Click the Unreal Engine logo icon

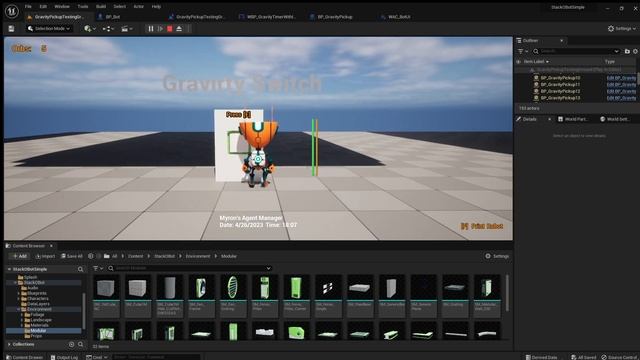[11, 11]
